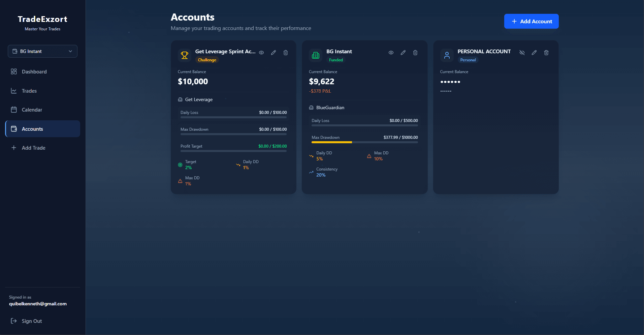Click the trophy icon on Get Leverage card
This screenshot has height=335, width=644.
[184, 55]
